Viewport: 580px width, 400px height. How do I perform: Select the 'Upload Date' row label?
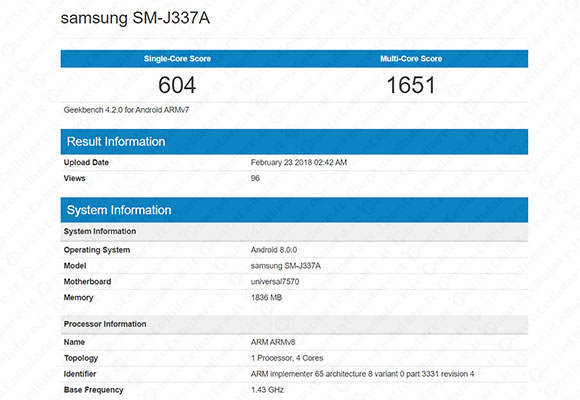pyautogui.click(x=86, y=162)
